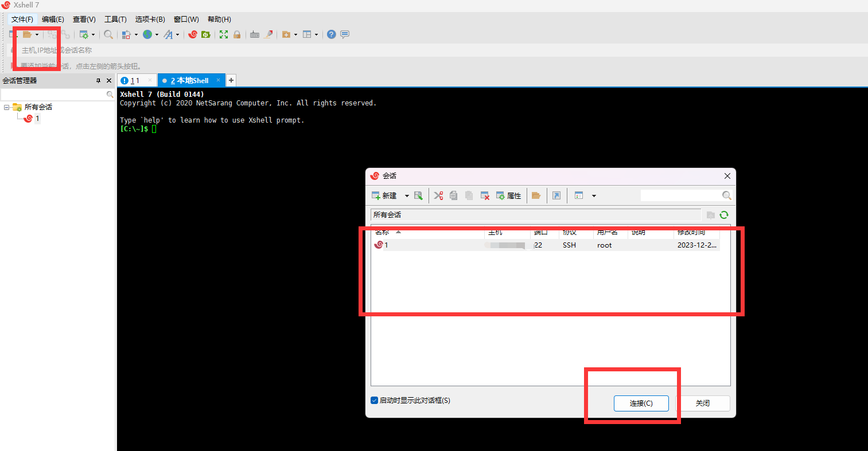The image size is (868, 451).
Task: Click the delete session red-X icon in the dialog
Action: [485, 195]
